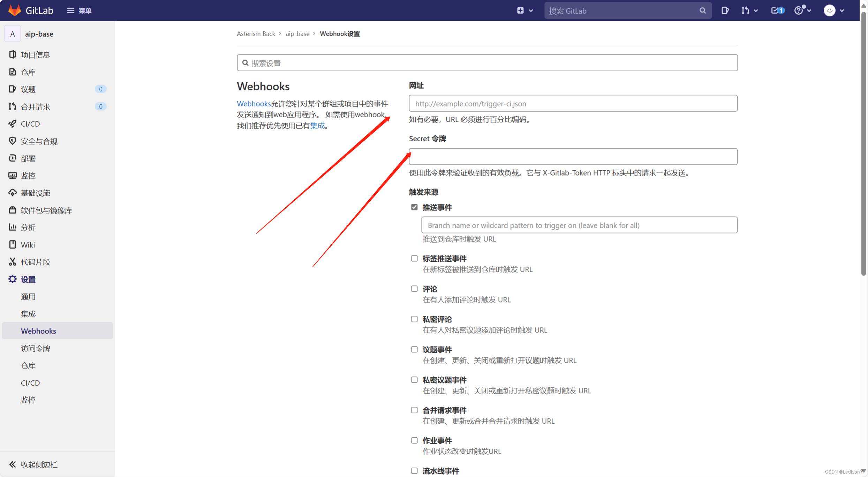
Task: Open 监控 monitor icon in sidebar
Action: [x=13, y=176]
